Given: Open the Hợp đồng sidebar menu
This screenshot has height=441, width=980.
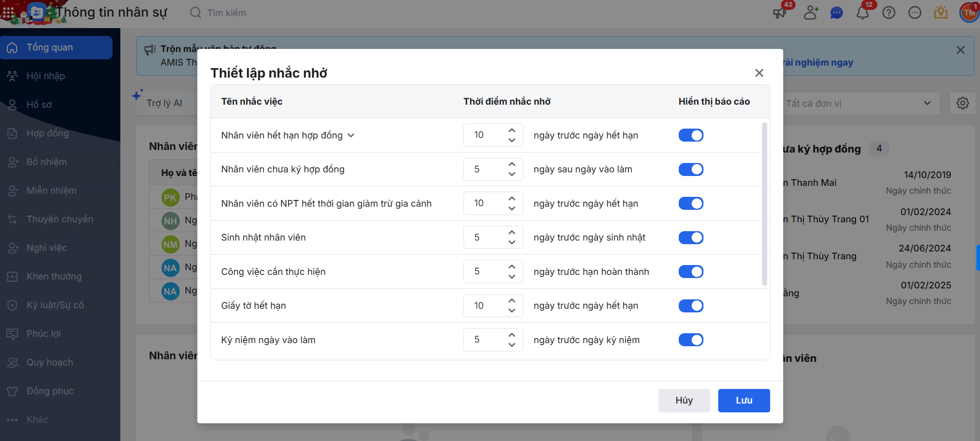Looking at the screenshot, I should tap(47, 133).
